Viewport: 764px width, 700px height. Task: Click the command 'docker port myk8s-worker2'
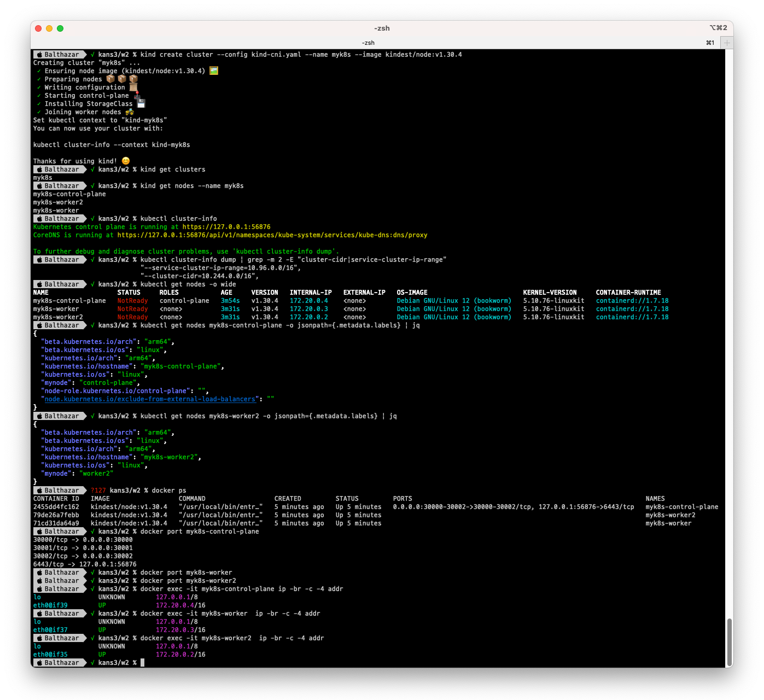coord(188,581)
